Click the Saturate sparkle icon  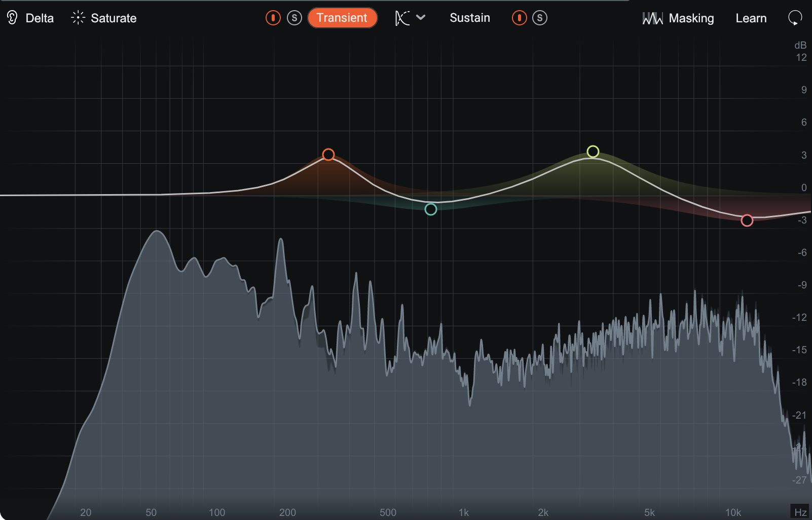(78, 18)
